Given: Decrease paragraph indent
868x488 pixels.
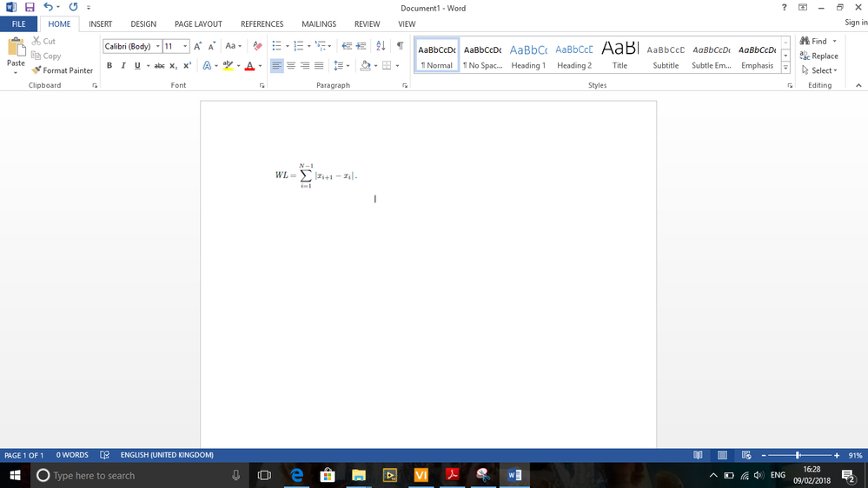Looking at the screenshot, I should pos(347,46).
